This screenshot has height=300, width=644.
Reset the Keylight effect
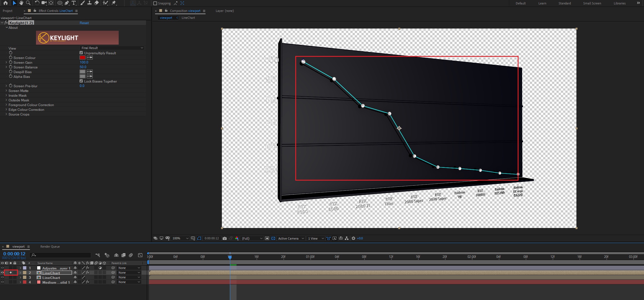pos(84,23)
